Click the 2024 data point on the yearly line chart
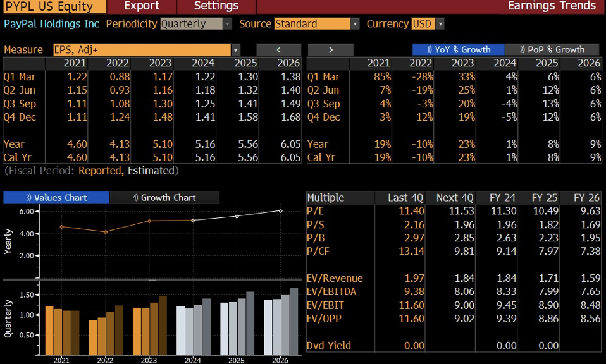This screenshot has width=606, height=364. pos(193,221)
